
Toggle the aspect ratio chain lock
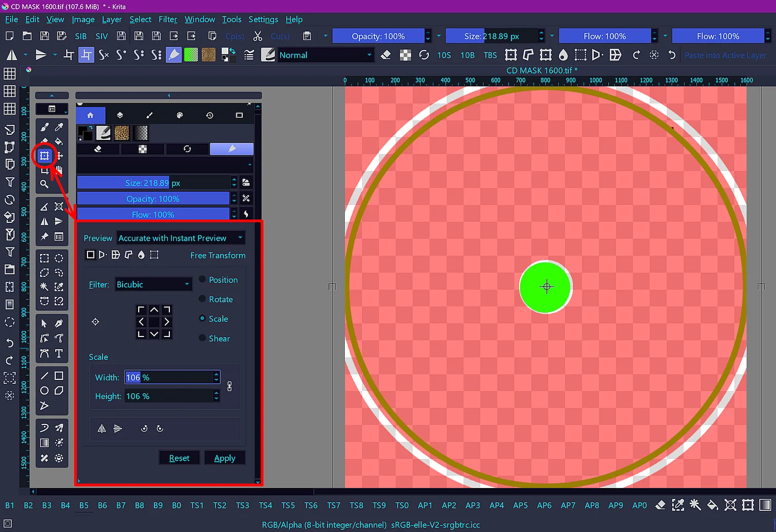[230, 387]
